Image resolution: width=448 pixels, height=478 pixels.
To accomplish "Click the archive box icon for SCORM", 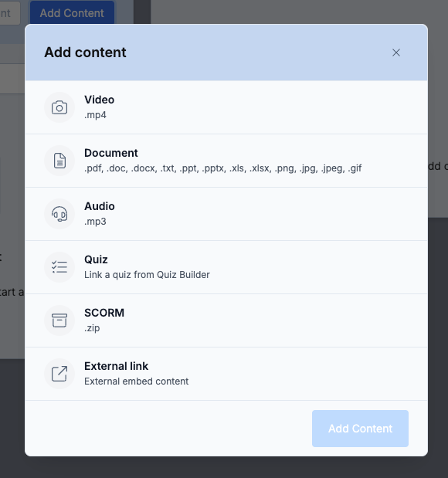I will [59, 320].
